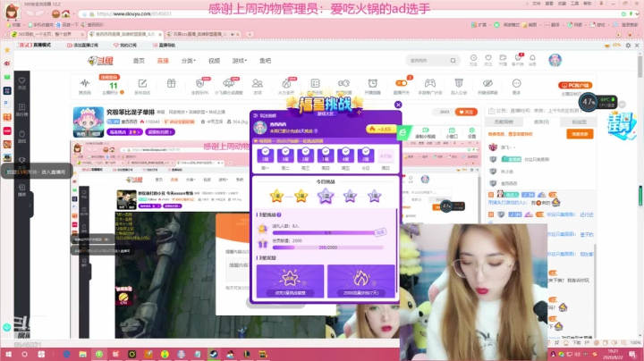The image size is (644, 361).
Task: Open the 小窗口 icon above the chat panel
Action: [x=452, y=132]
